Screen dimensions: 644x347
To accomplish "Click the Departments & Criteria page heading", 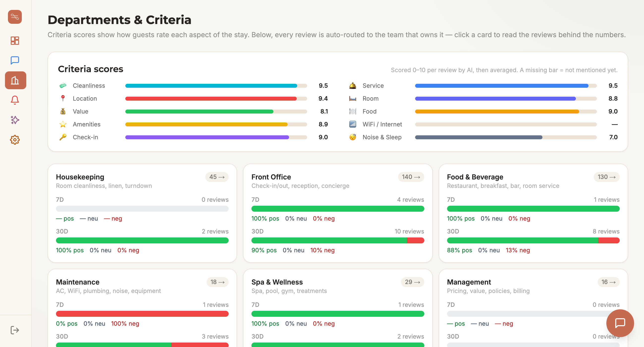I will pos(119,20).
